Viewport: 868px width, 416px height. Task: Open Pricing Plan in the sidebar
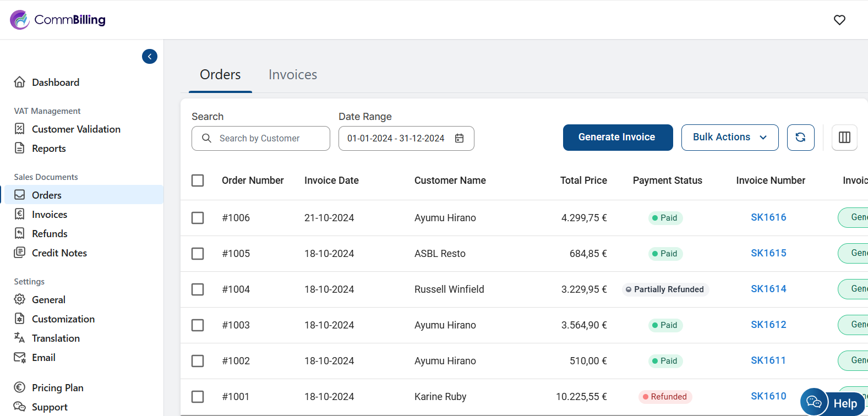[x=57, y=388]
